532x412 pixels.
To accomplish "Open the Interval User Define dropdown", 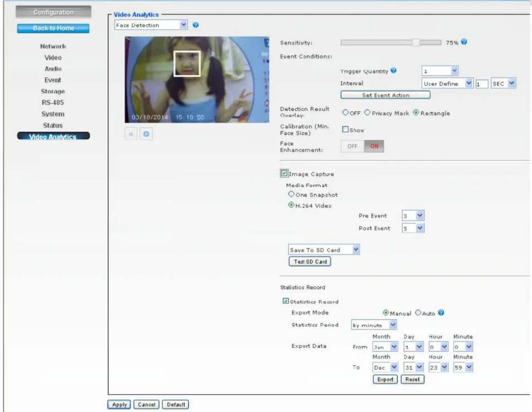I will point(447,83).
